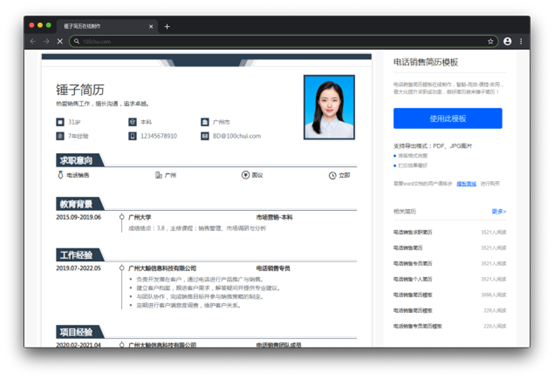Click the 市场营销-本科 degree text
The image size is (554, 379).
274,217
